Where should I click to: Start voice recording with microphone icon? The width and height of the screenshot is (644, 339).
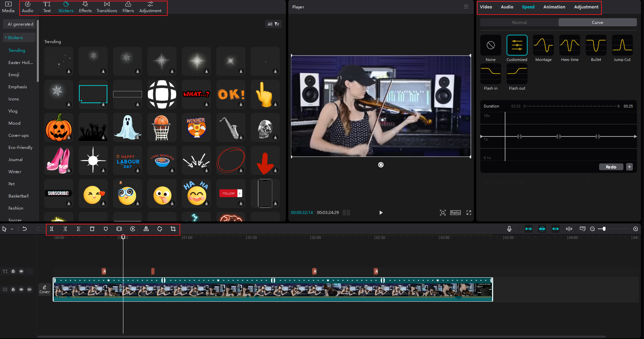click(x=510, y=229)
